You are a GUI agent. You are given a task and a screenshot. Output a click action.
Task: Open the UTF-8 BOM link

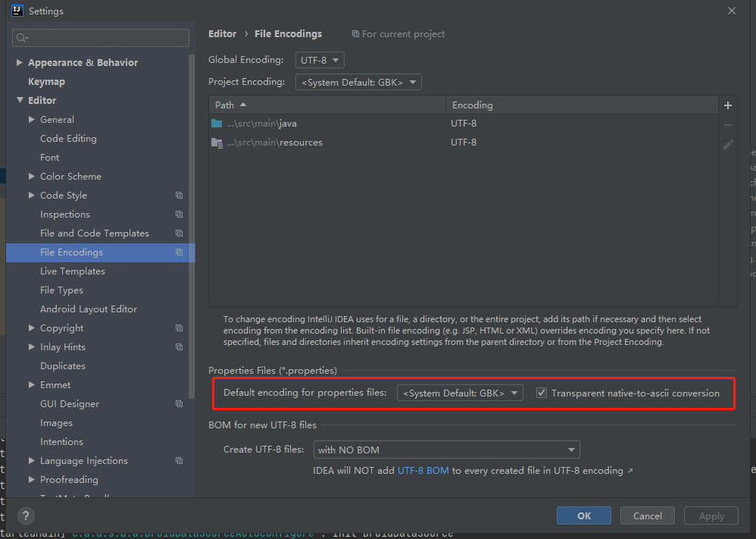coord(423,471)
